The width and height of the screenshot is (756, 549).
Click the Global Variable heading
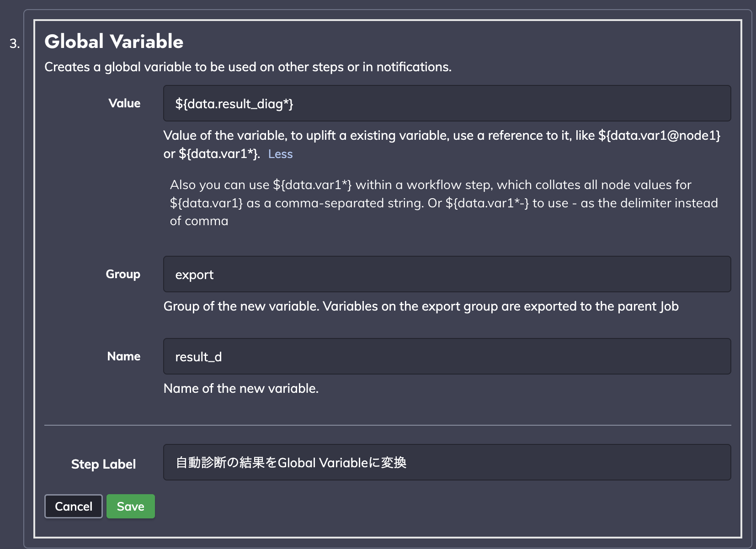coord(114,42)
